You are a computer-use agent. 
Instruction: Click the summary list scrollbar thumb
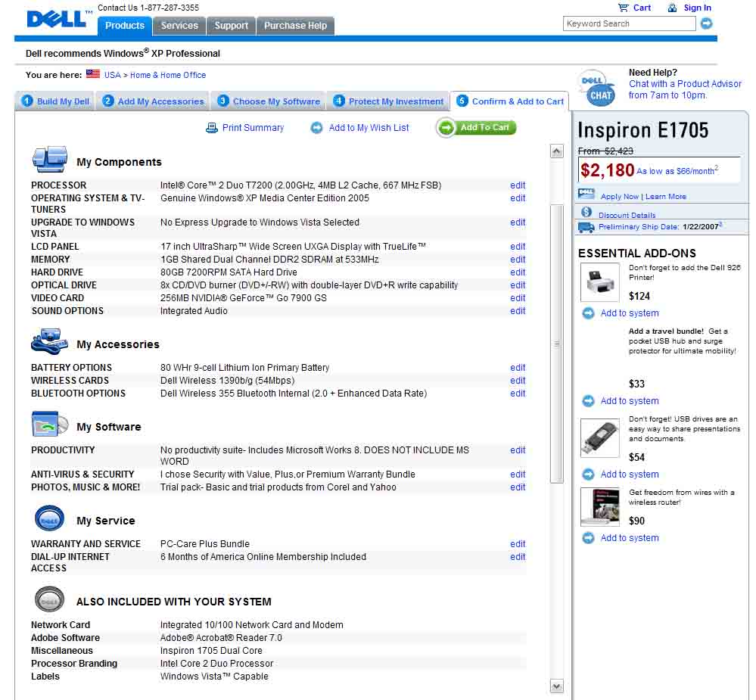click(x=556, y=344)
